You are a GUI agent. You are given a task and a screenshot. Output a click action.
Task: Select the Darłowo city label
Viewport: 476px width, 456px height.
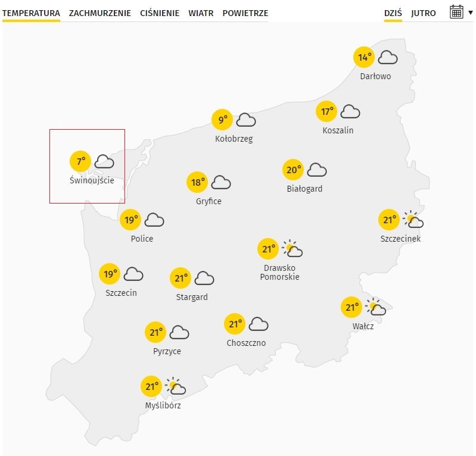point(375,76)
